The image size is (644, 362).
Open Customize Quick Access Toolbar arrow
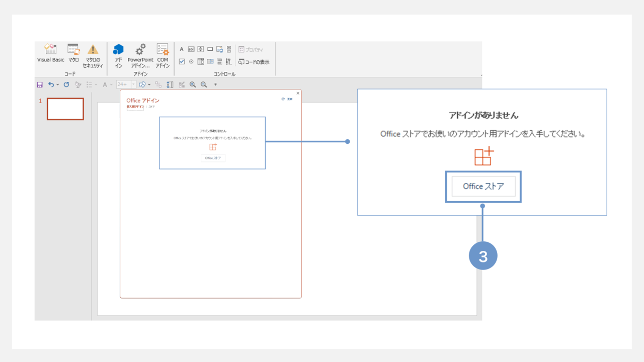(215, 85)
